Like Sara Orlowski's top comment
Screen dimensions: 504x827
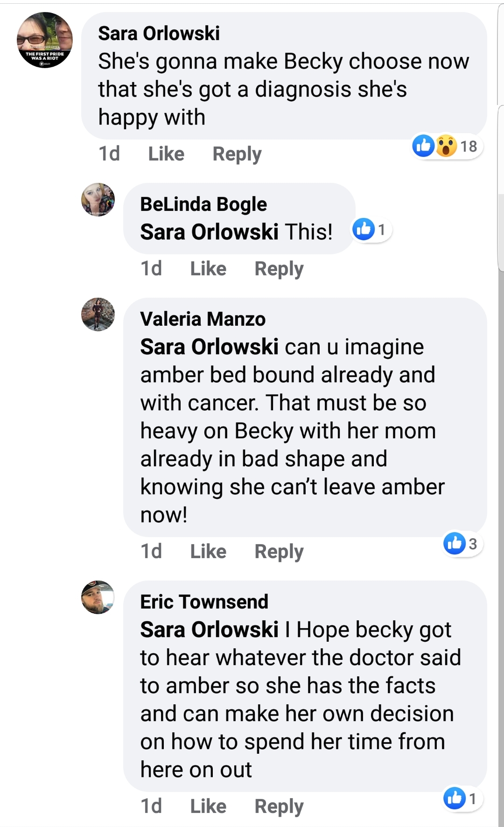click(x=166, y=154)
